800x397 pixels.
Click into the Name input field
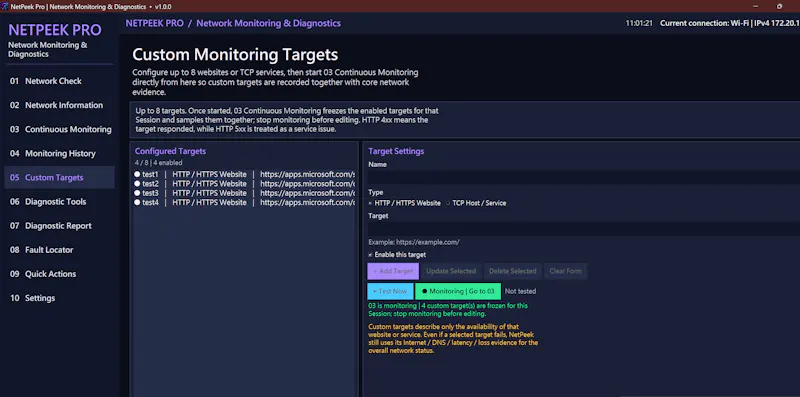584,178
